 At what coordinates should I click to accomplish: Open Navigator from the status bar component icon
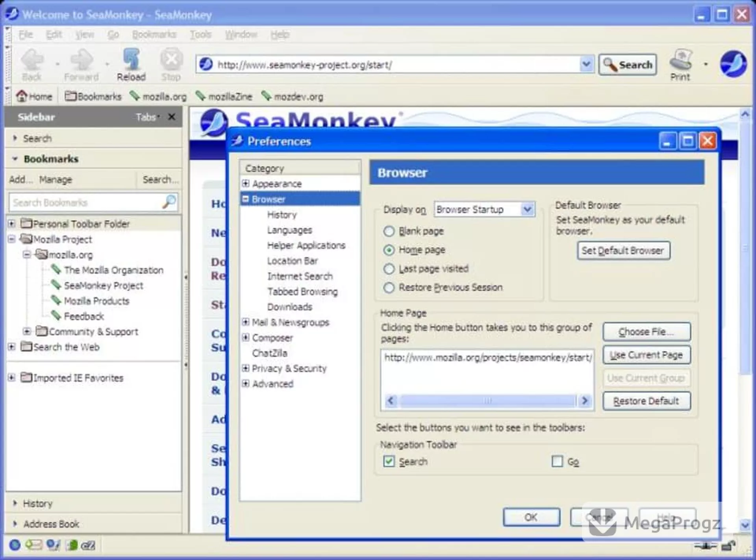(15, 545)
